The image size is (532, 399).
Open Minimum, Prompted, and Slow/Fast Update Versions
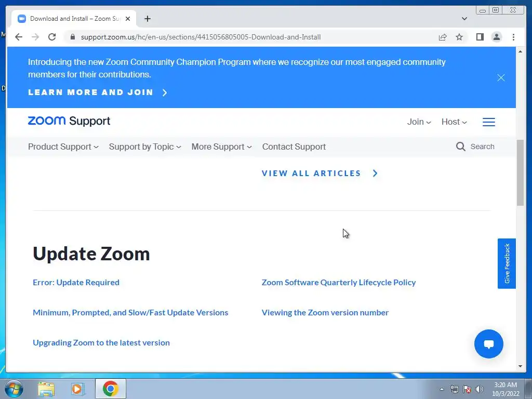[130, 312]
